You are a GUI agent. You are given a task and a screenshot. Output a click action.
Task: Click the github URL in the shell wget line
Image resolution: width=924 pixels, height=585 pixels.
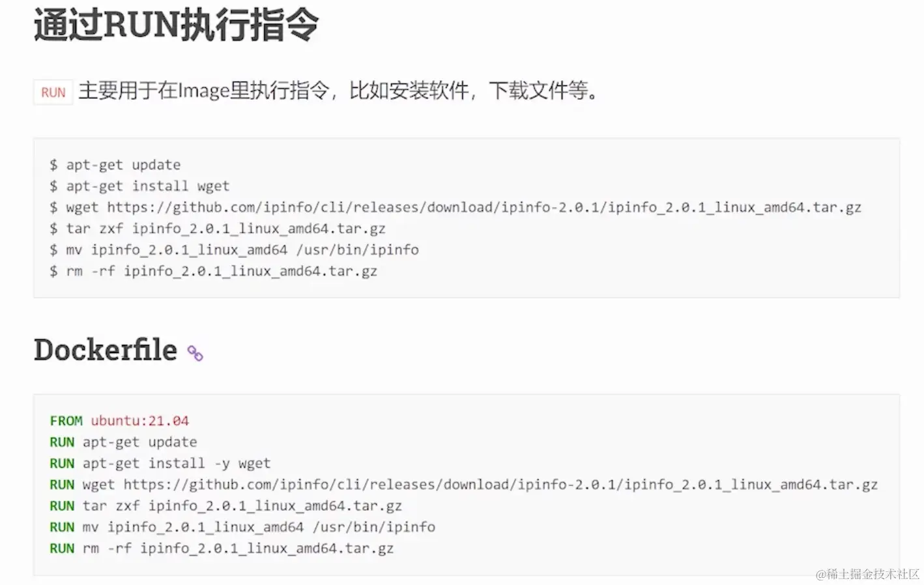(x=484, y=207)
